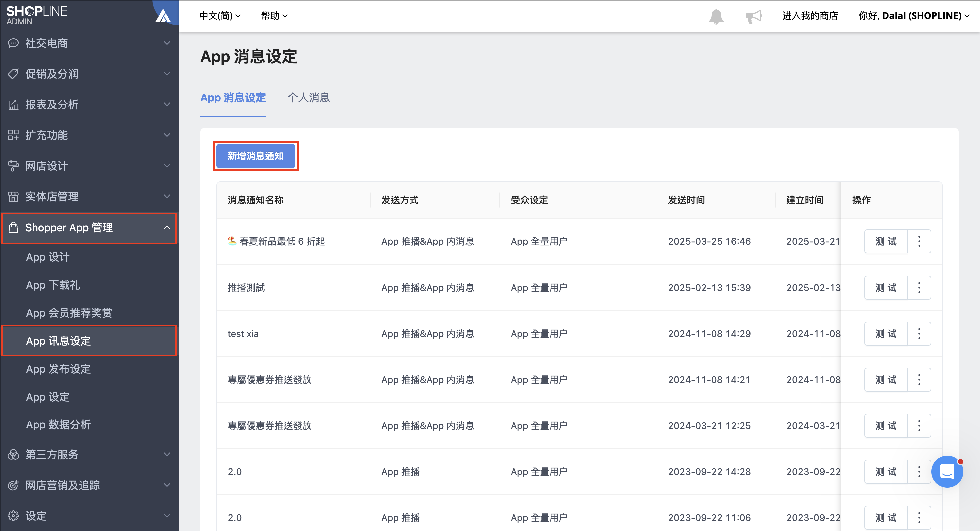The width and height of the screenshot is (980, 531).
Task: Open the Dalal (SHOPLINE) account dropdown
Action: click(x=914, y=16)
